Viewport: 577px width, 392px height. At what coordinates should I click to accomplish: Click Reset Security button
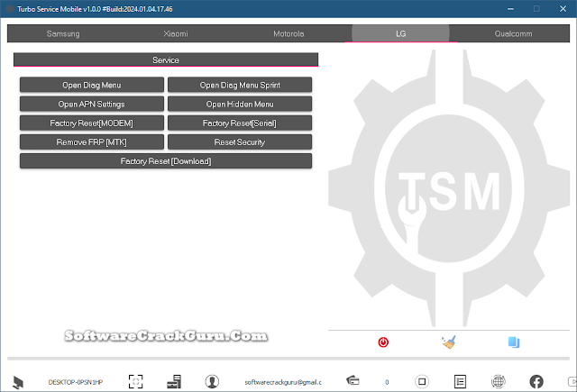[240, 142]
